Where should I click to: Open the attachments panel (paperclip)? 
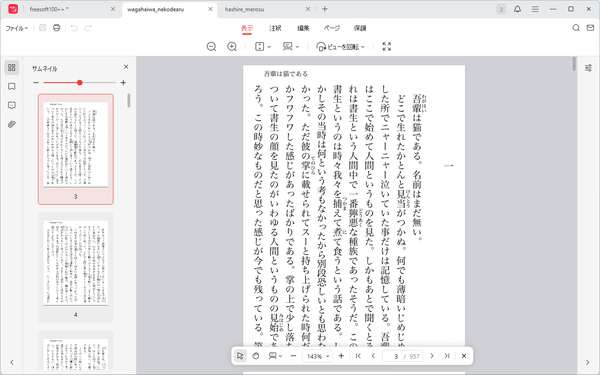(x=12, y=124)
